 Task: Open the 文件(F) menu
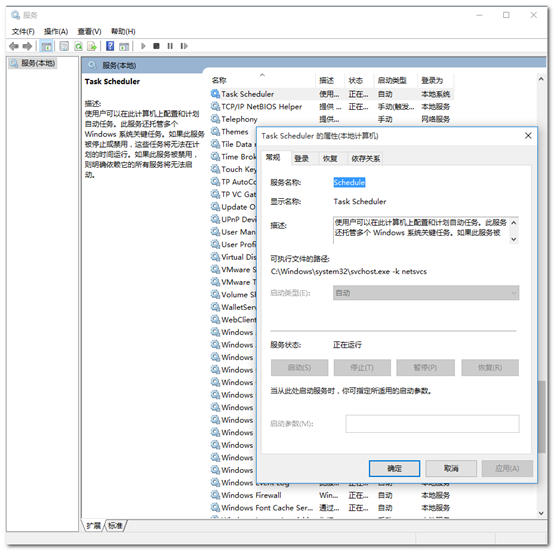tap(23, 31)
